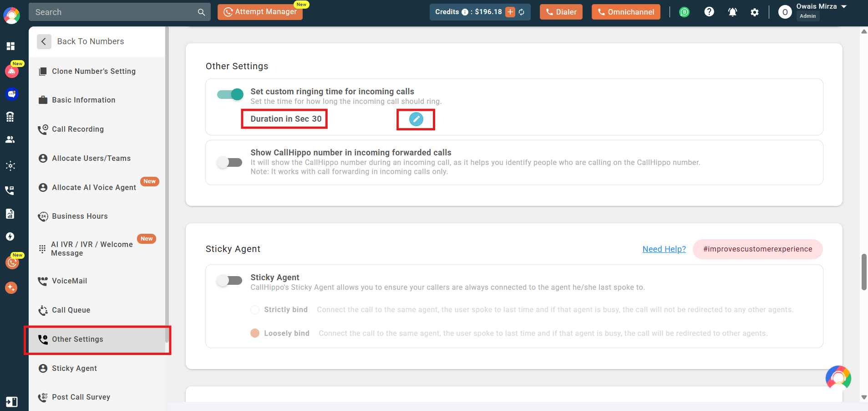Open the integrations hub icon in left rail
868x411 pixels.
click(x=10, y=165)
